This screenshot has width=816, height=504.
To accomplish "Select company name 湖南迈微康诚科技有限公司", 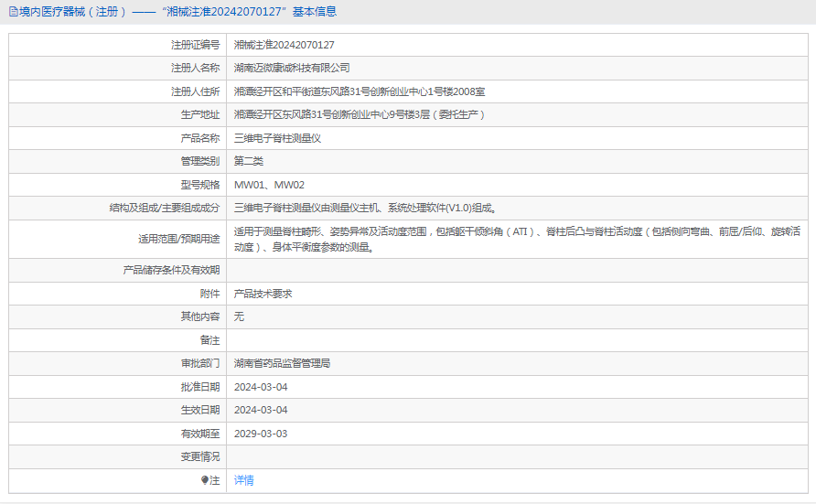I will (292, 68).
